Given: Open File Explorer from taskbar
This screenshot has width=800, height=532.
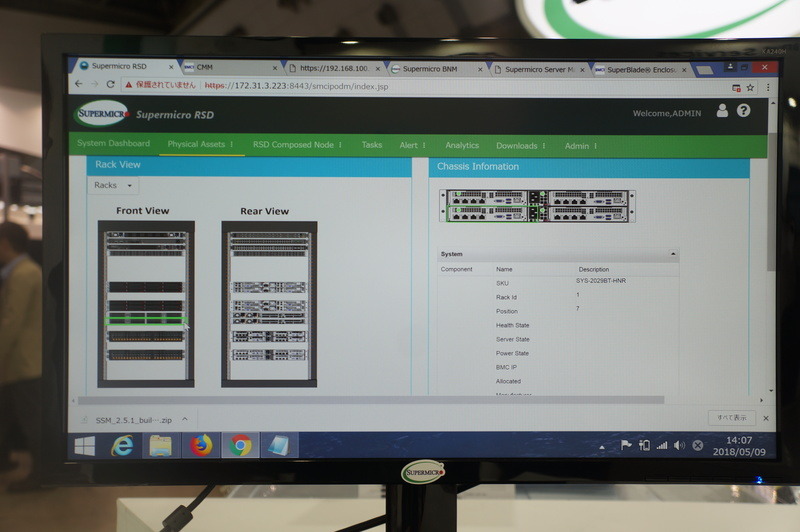Looking at the screenshot, I should 161,446.
